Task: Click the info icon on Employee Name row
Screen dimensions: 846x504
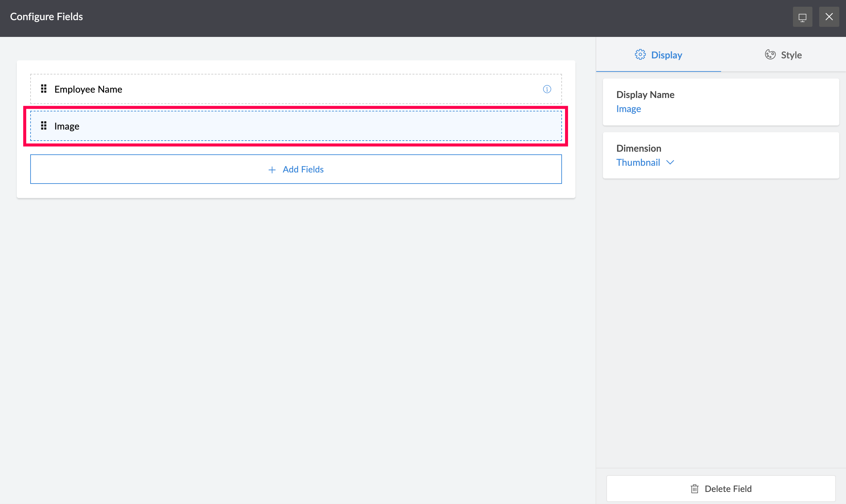Action: click(x=547, y=89)
